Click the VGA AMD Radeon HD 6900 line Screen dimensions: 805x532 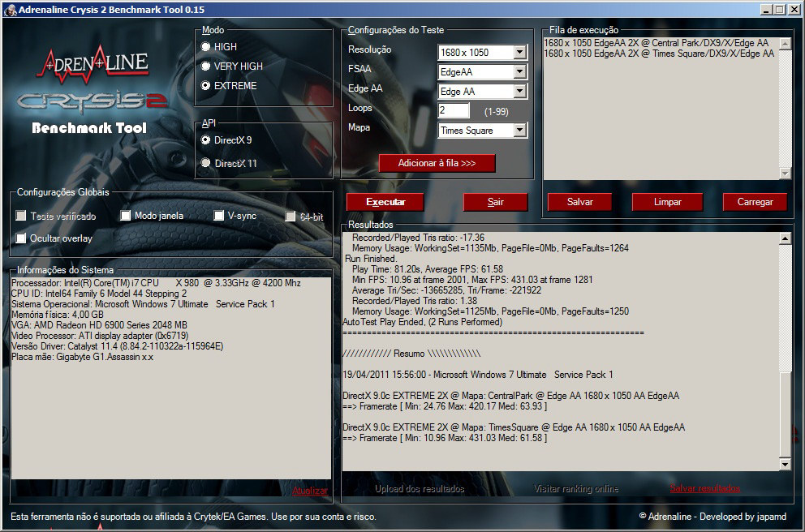point(99,324)
